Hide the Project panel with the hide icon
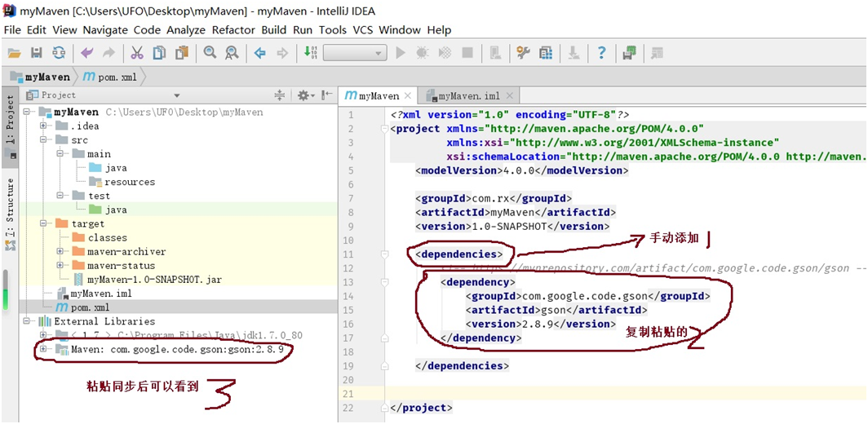868x424 pixels. coord(327,95)
